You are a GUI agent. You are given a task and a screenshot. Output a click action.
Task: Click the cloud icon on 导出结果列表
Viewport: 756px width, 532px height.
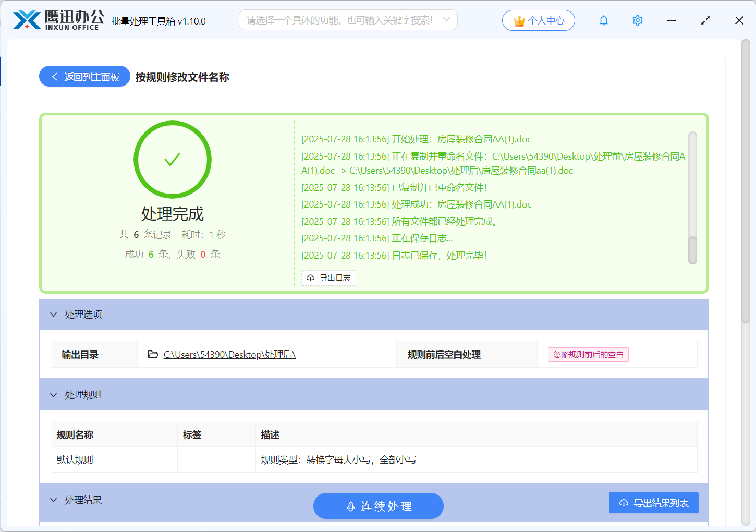624,503
